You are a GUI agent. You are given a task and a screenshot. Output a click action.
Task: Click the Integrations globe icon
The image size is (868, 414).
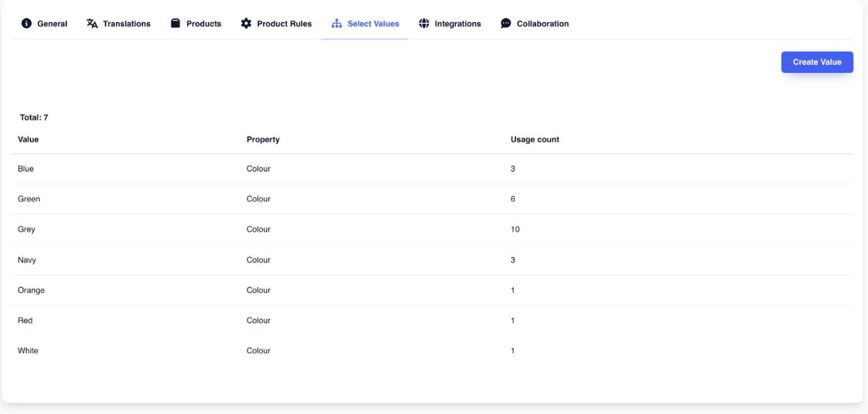(424, 24)
